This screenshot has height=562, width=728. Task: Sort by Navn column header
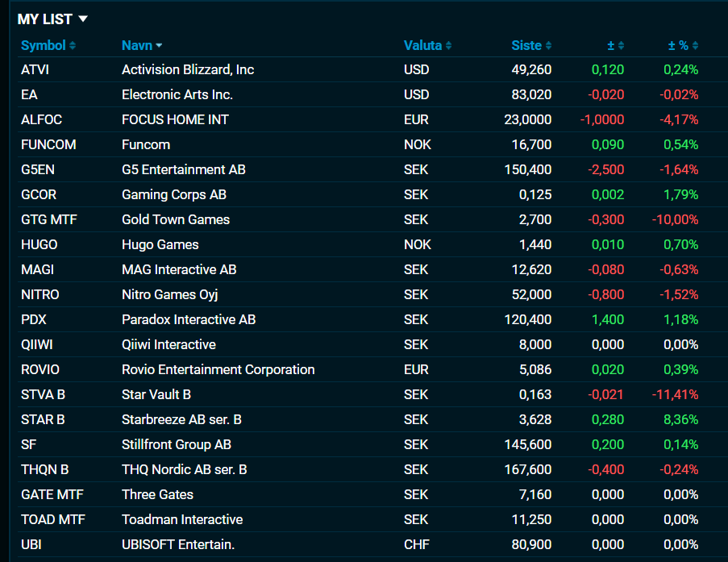coord(142,45)
